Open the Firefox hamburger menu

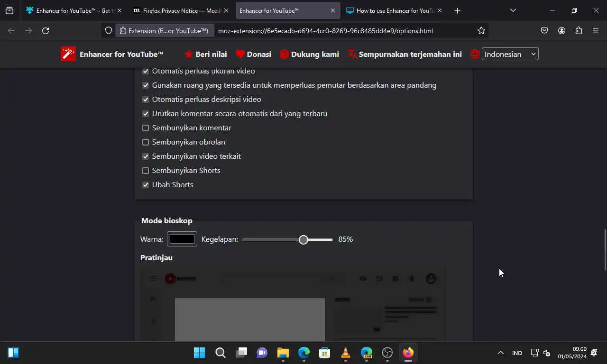596,31
